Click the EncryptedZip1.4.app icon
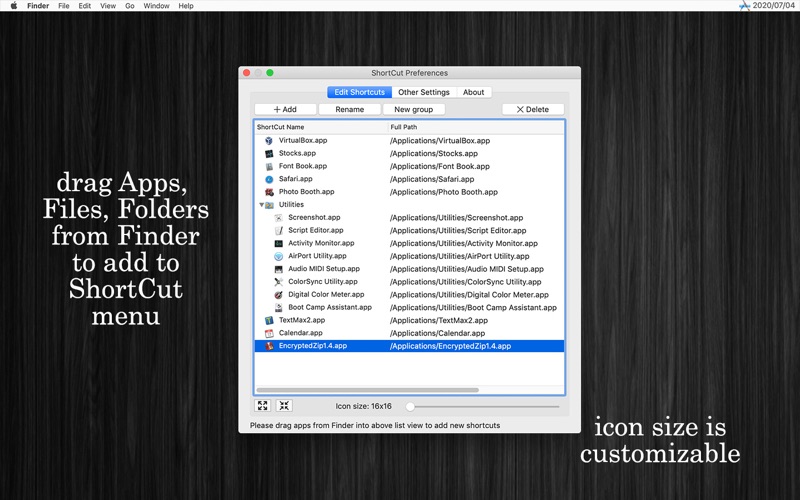 [x=269, y=346]
